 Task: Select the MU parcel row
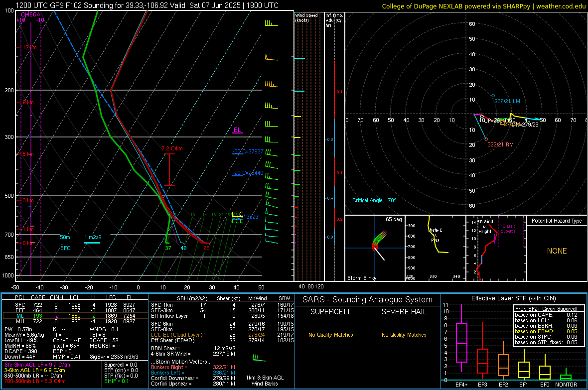tap(74, 321)
